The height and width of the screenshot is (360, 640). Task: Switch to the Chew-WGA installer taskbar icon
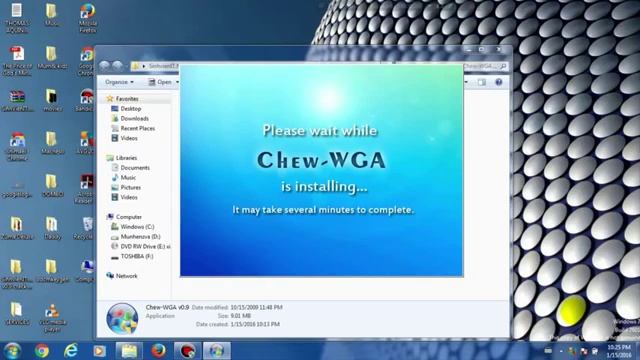click(x=217, y=351)
